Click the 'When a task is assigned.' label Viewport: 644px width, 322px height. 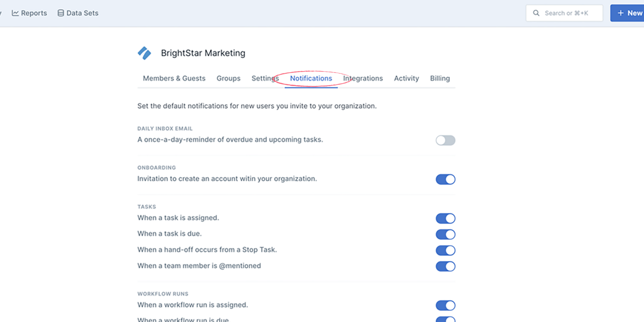pyautogui.click(x=178, y=218)
